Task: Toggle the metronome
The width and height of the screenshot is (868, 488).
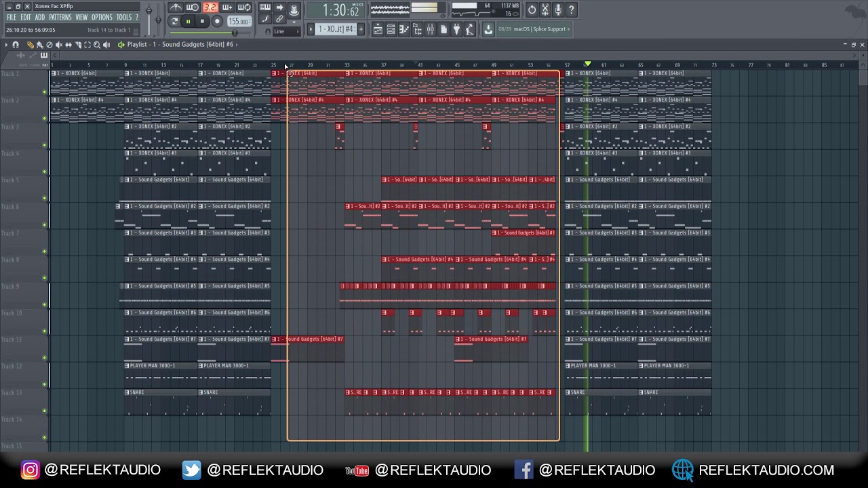Action: point(176,8)
